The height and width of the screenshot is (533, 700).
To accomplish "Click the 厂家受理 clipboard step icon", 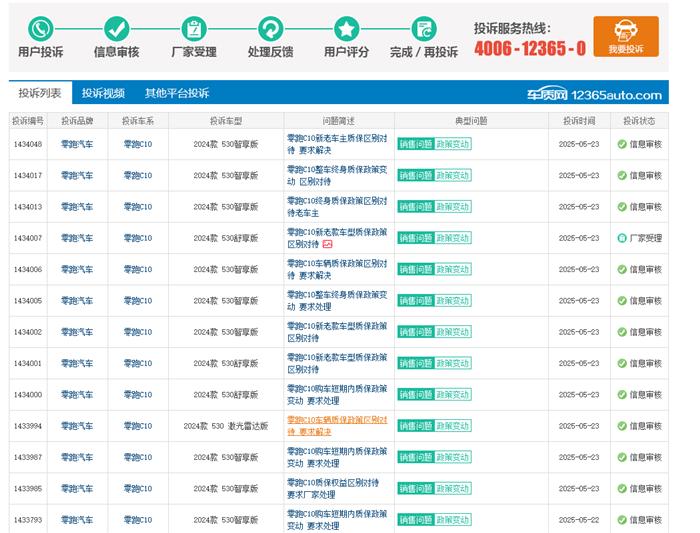I will click(x=194, y=29).
